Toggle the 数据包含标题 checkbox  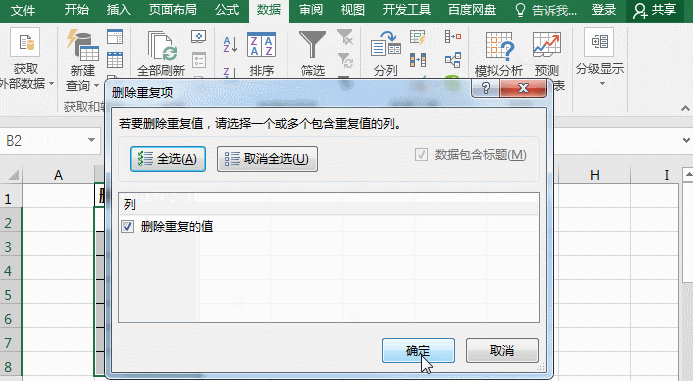421,155
